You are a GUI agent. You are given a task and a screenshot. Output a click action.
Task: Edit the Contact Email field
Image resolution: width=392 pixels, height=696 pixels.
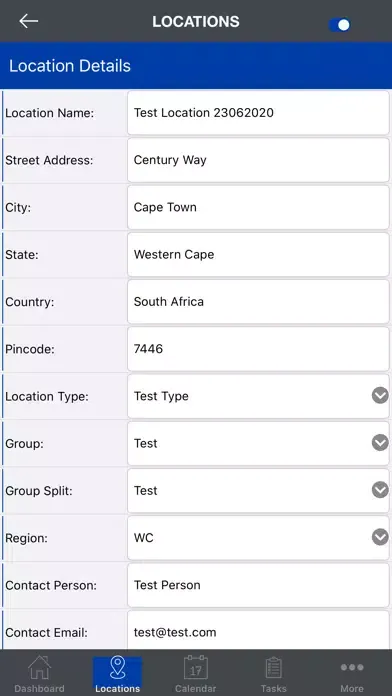pyautogui.click(x=258, y=630)
